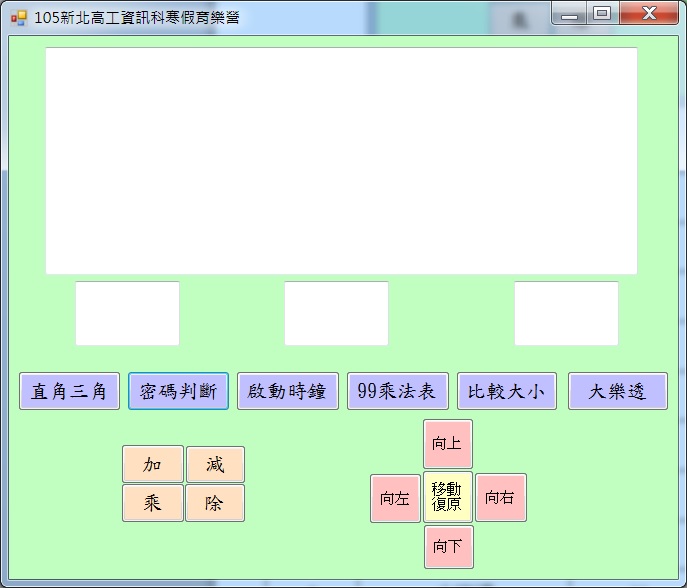Click into the middle small text box

tap(336, 313)
